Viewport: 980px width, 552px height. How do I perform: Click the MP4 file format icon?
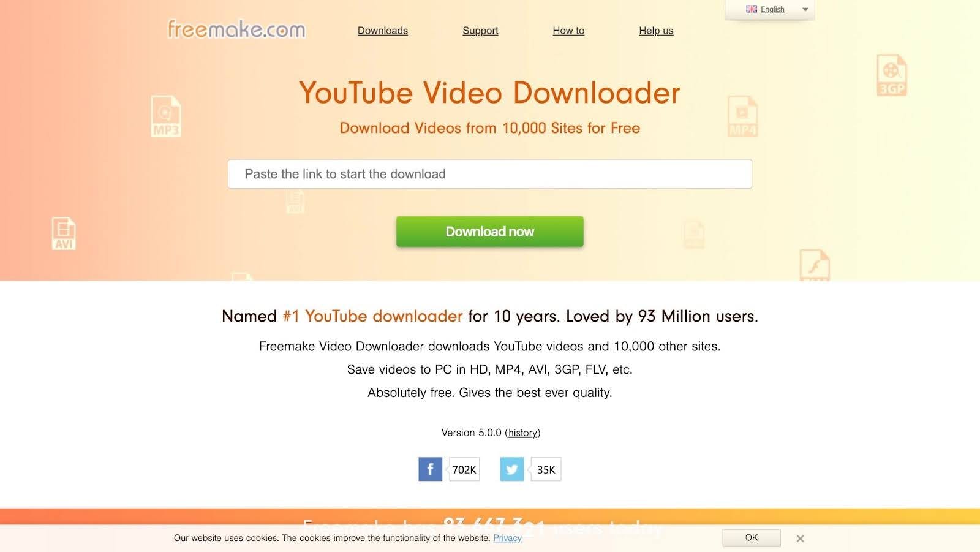coord(742,116)
